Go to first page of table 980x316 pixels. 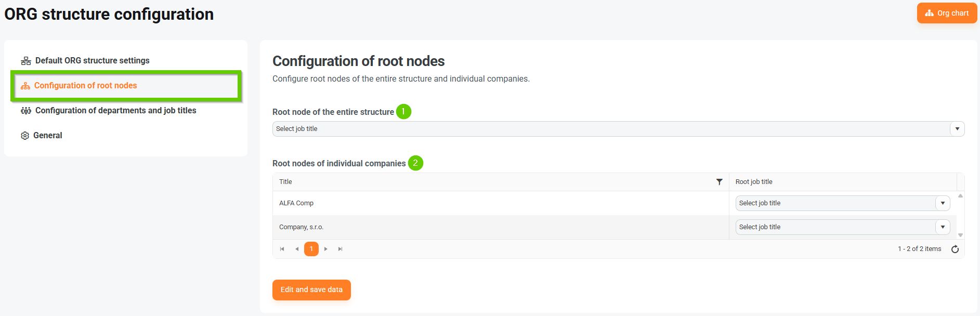point(282,249)
